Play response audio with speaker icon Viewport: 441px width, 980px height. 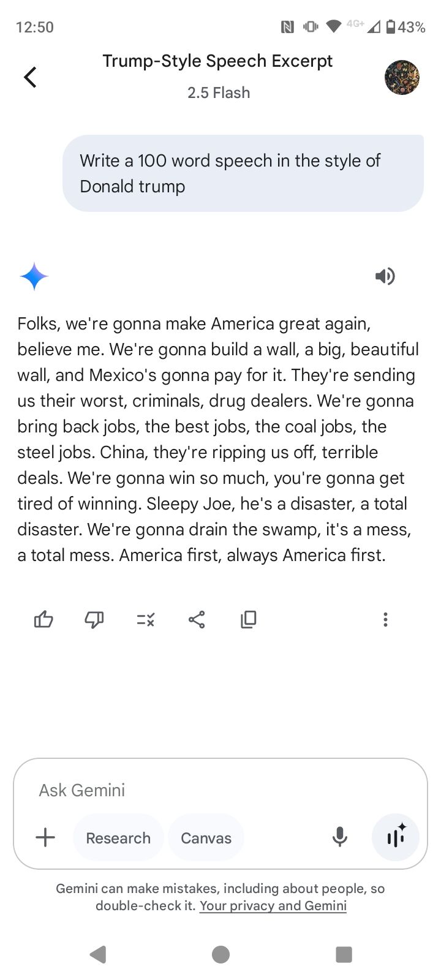(x=385, y=276)
